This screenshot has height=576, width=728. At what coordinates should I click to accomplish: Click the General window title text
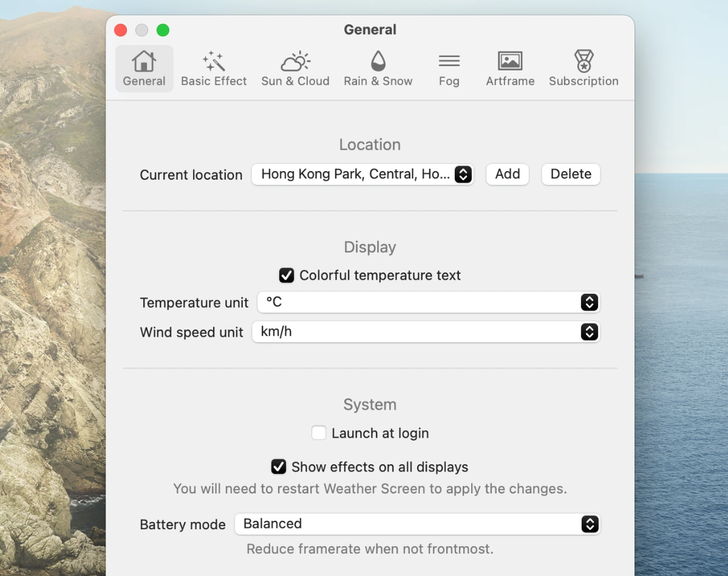click(370, 30)
